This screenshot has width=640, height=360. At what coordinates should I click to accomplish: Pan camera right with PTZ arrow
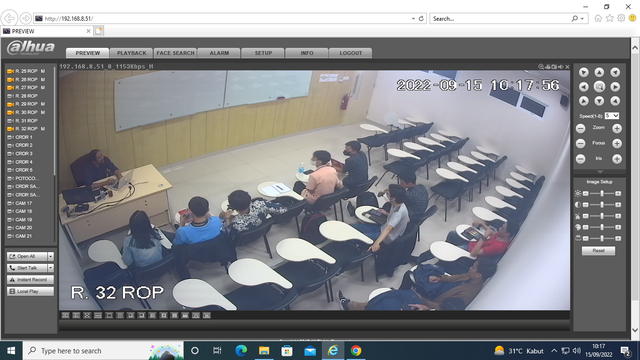coord(615,87)
